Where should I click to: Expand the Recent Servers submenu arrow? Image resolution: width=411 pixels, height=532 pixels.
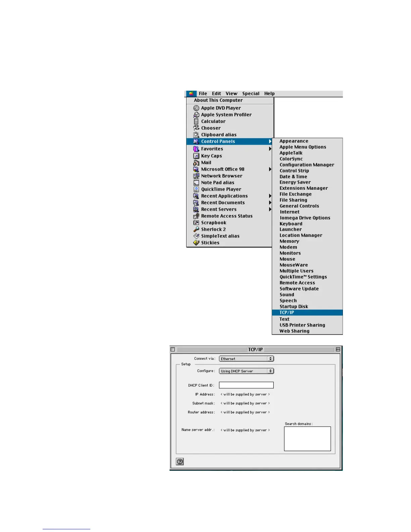click(270, 210)
